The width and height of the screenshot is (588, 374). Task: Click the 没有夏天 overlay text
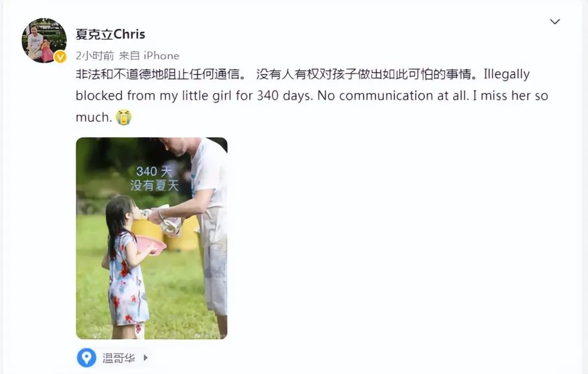(155, 185)
